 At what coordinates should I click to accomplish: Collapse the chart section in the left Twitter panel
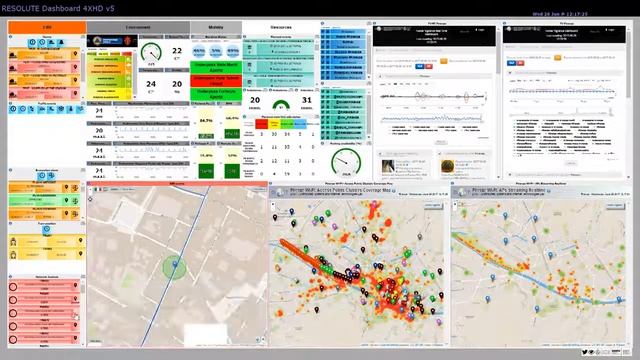380,76
